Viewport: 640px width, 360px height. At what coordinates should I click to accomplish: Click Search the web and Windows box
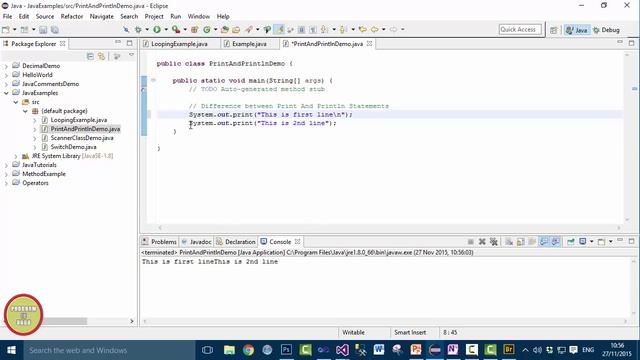pyautogui.click(x=109, y=350)
